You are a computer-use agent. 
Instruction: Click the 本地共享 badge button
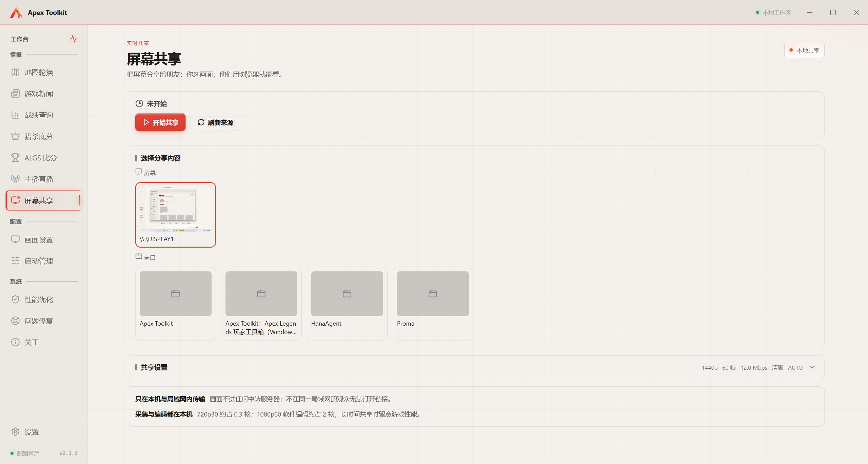pyautogui.click(x=804, y=50)
